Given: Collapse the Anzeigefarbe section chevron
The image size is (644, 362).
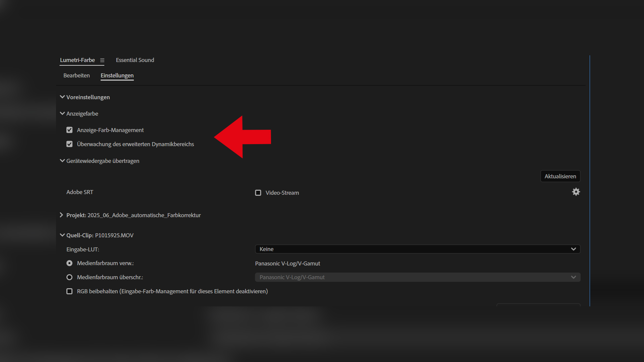Looking at the screenshot, I should coord(62,113).
